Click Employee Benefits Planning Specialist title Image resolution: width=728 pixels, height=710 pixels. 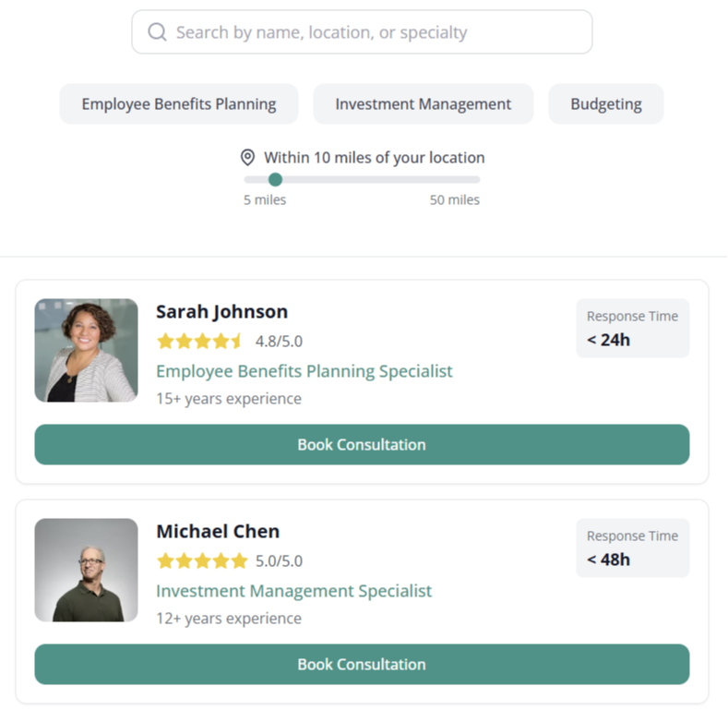(304, 371)
